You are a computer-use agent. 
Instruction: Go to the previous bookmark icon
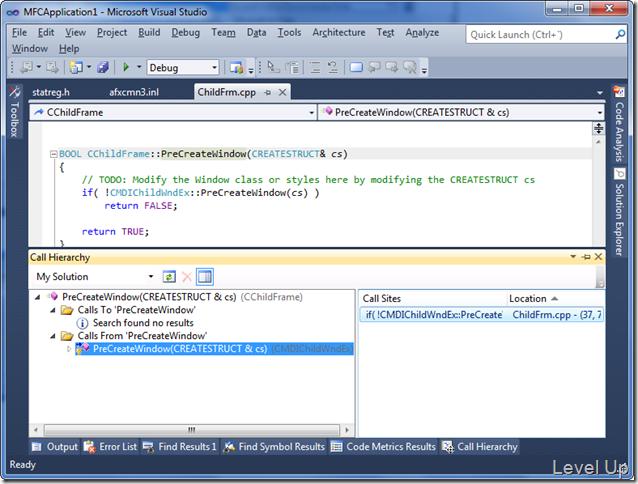(x=374, y=67)
